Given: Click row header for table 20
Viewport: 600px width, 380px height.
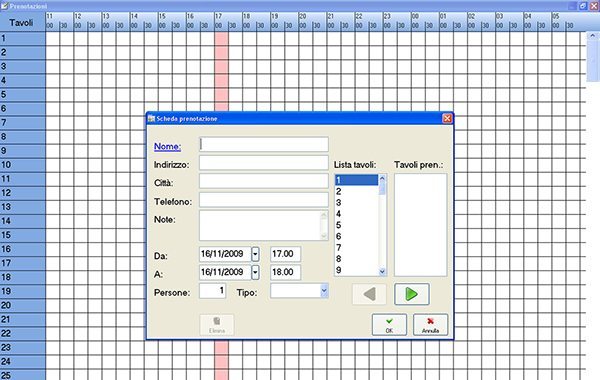Looking at the screenshot, I should pos(23,305).
